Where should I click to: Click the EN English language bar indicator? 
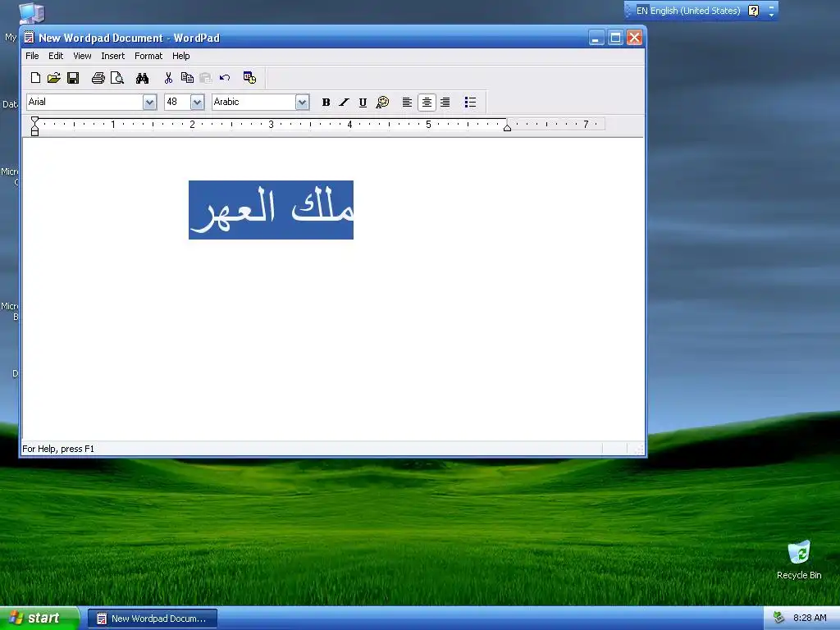(x=688, y=11)
